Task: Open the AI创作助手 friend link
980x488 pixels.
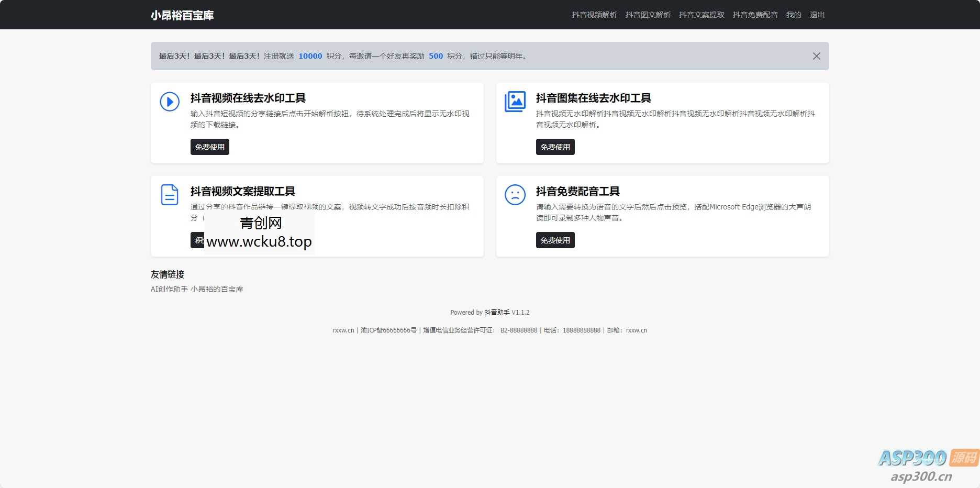Action: click(168, 289)
